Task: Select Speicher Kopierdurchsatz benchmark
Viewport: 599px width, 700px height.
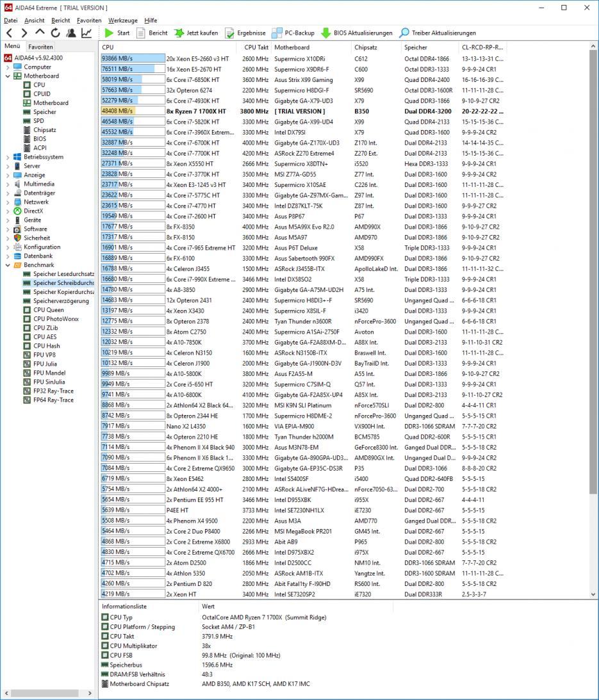Action: (63, 291)
